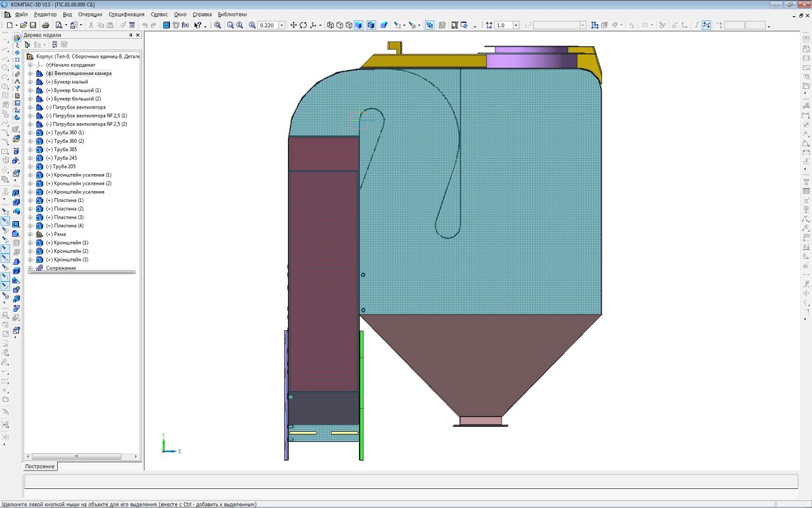This screenshot has height=508, width=812.
Task: Click the Rotate view icon
Action: coord(303,25)
